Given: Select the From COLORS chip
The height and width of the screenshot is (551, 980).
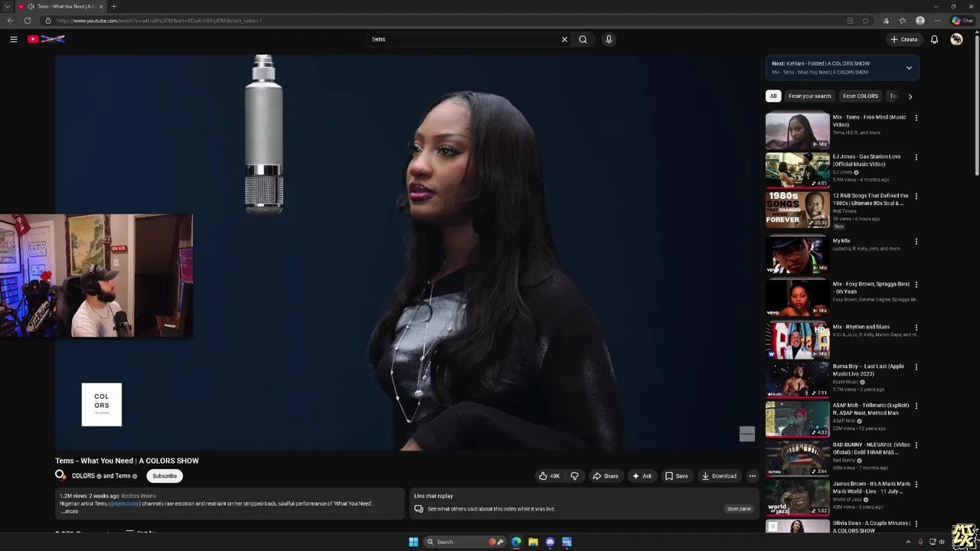Looking at the screenshot, I should click(861, 96).
